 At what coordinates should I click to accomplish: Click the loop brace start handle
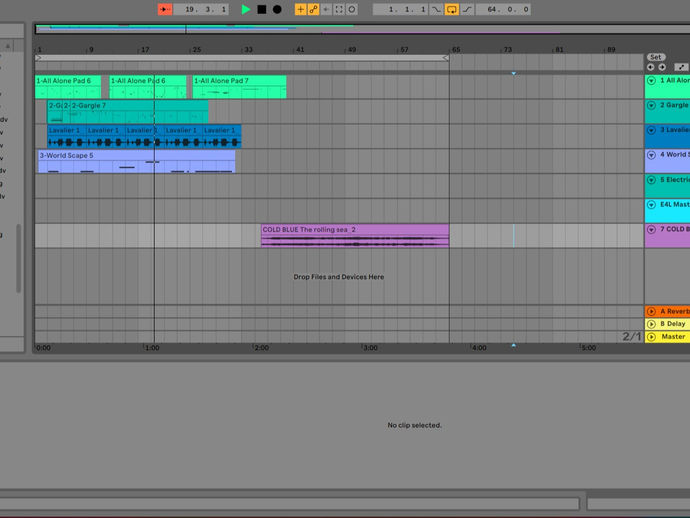39,58
